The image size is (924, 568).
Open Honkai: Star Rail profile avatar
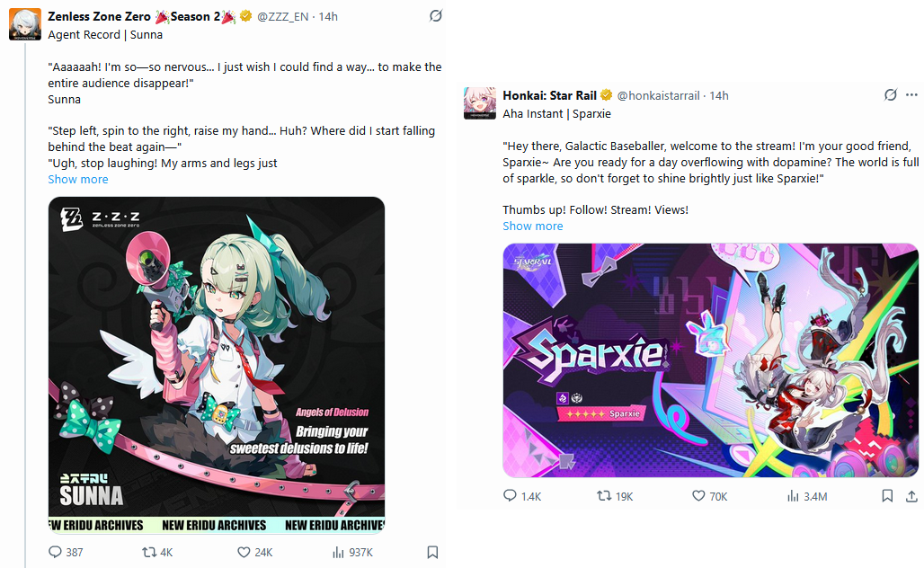[480, 103]
